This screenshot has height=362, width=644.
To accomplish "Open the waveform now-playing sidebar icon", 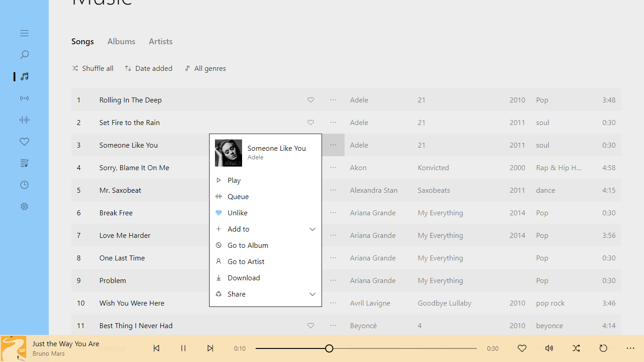I will coord(24,120).
